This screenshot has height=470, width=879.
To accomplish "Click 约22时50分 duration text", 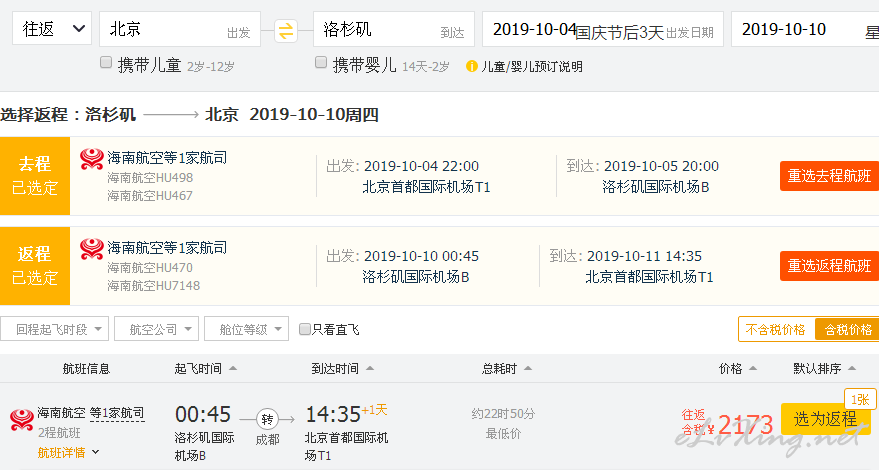I will tap(503, 414).
